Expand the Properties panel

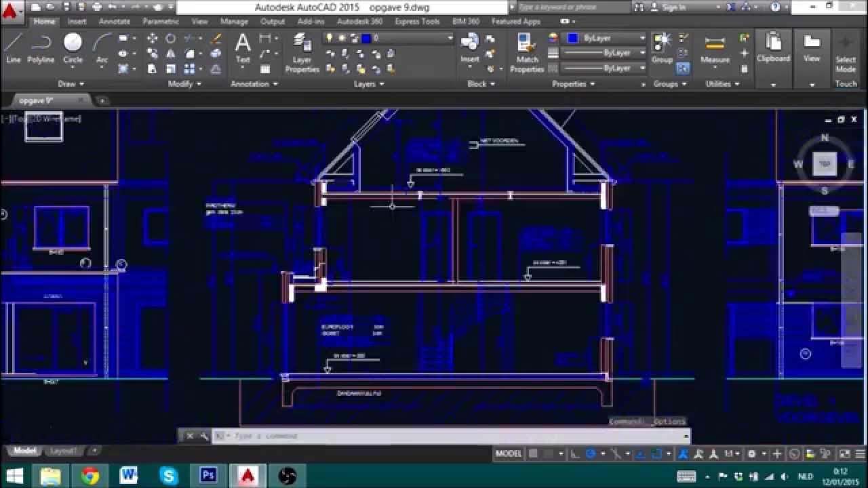click(x=573, y=84)
